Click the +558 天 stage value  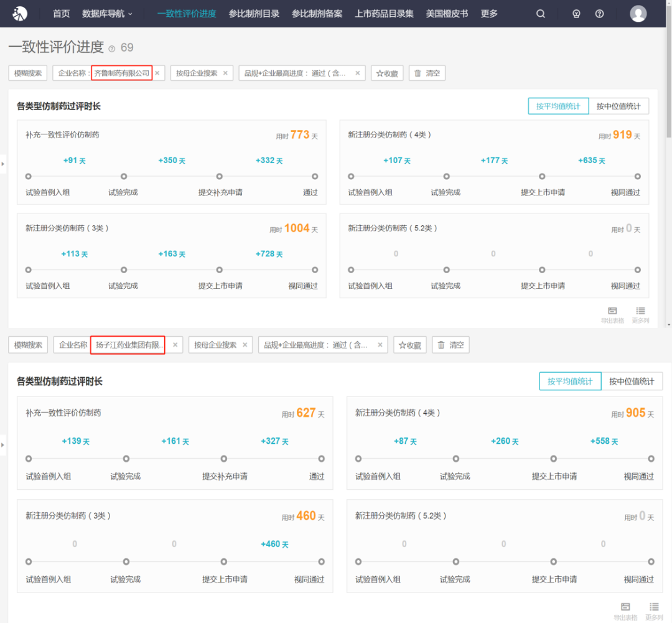[604, 441]
